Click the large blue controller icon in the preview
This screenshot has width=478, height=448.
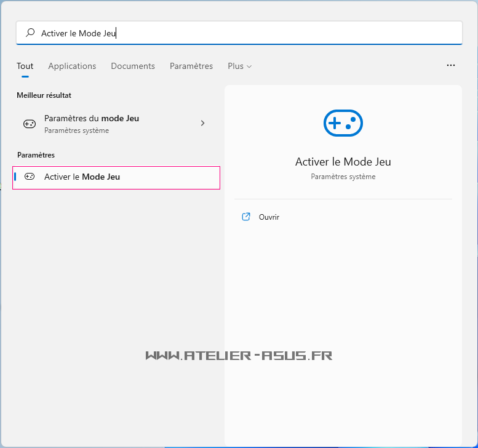(343, 123)
